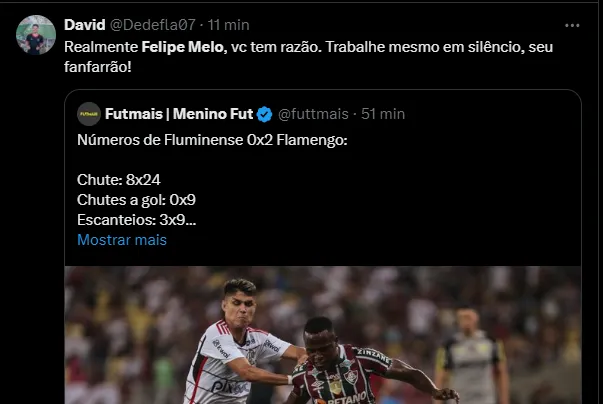This screenshot has width=603, height=404.
Task: Click the @futtmais handle
Action: [313, 113]
